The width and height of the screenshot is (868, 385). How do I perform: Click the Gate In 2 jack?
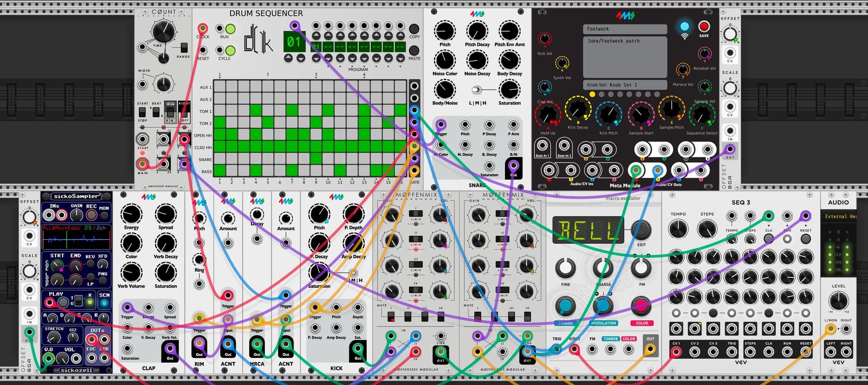tap(564, 146)
